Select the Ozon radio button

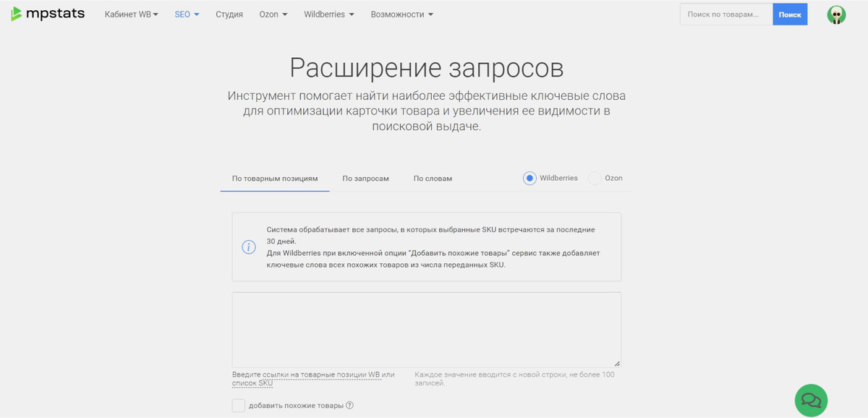[595, 178]
